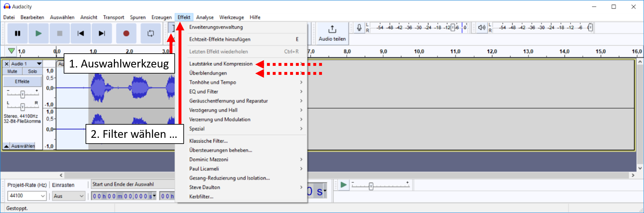Open the Hilfe menu
This screenshot has width=644, height=213.
255,17
